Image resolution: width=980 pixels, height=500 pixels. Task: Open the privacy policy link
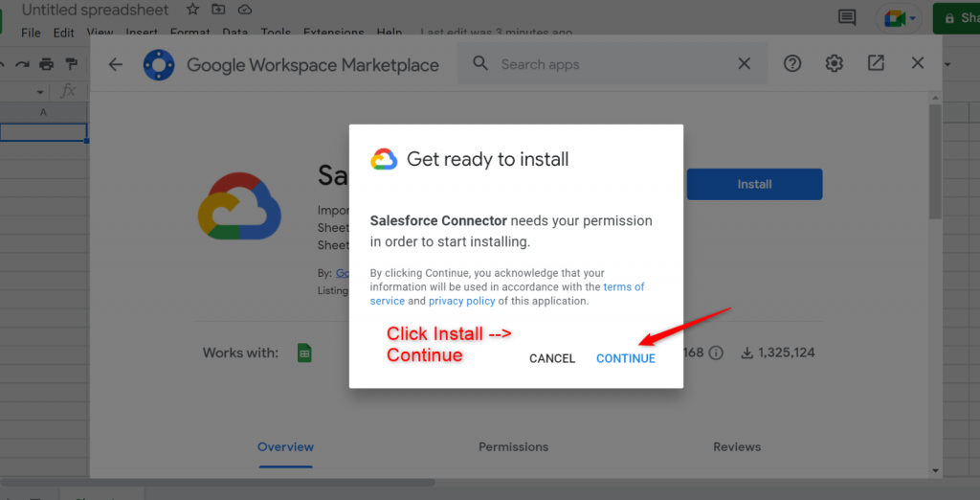coord(462,301)
